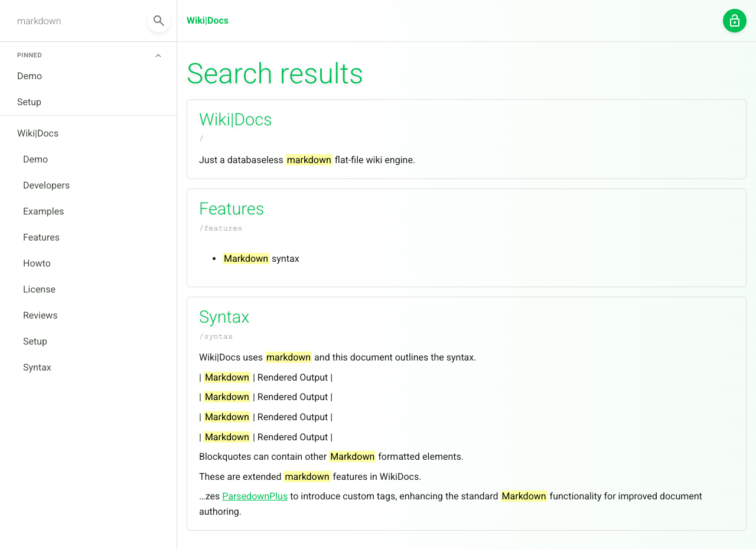Open pinned Setup page
Image resolution: width=756 pixels, height=549 pixels.
(x=30, y=102)
